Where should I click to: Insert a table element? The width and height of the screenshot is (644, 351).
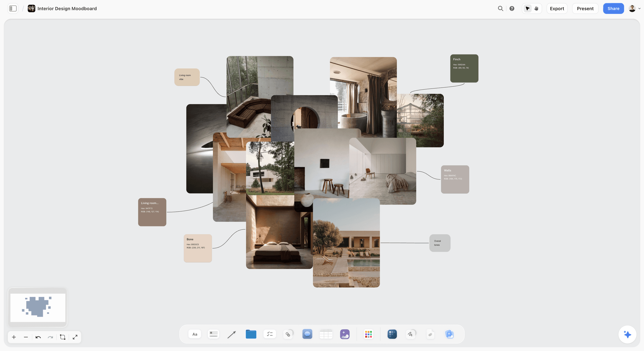point(326,334)
